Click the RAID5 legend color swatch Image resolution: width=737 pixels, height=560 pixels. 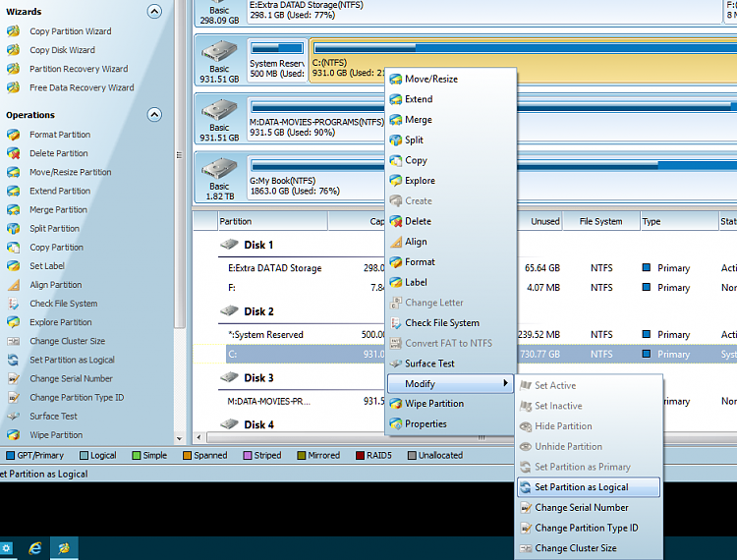click(x=360, y=455)
